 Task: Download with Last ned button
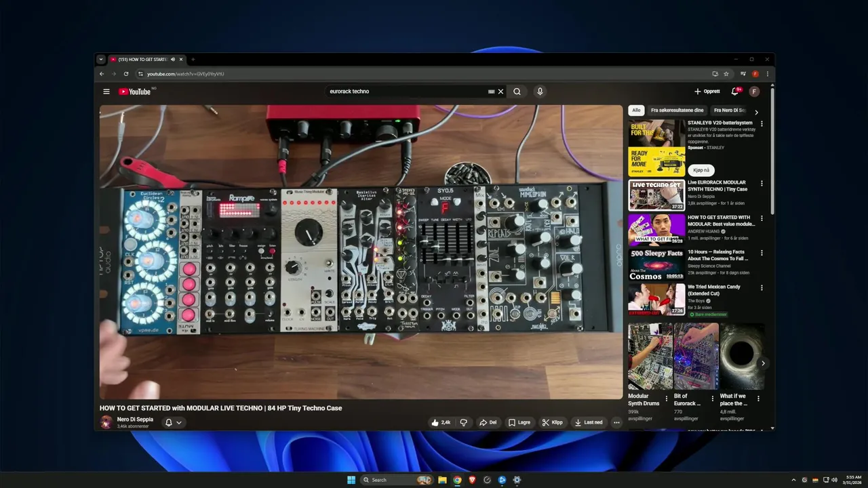coord(589,422)
